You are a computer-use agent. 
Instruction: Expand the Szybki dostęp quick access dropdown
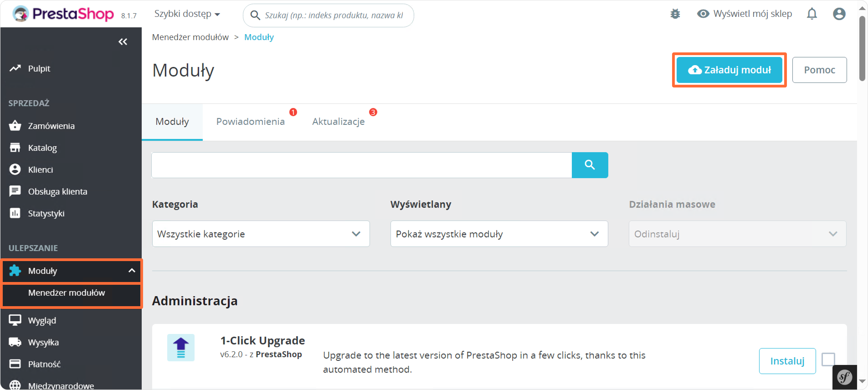coord(187,14)
